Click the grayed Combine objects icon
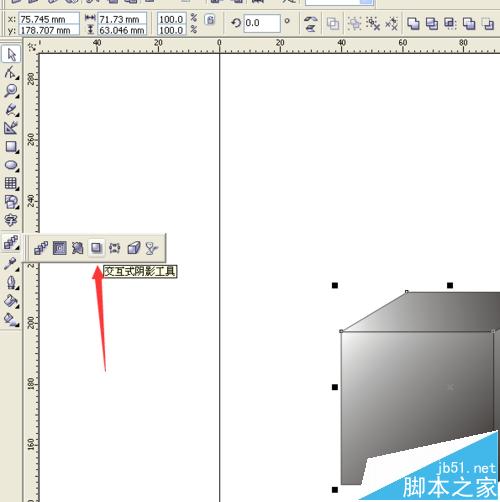This screenshot has height=502, width=500. click(333, 24)
